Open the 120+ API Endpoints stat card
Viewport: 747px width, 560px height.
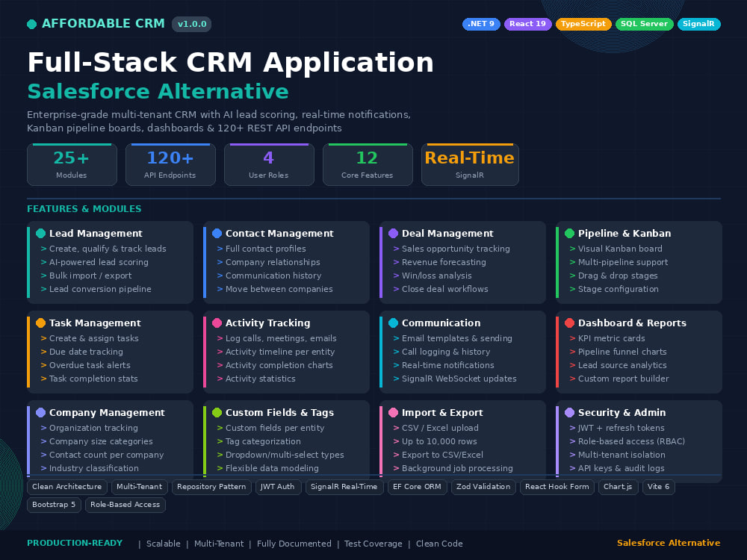170,165
